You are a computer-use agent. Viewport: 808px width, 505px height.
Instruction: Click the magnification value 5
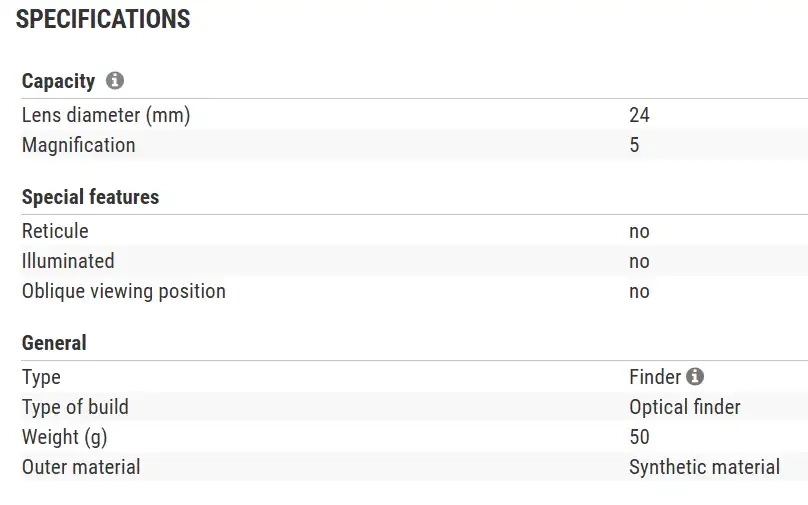click(x=634, y=145)
